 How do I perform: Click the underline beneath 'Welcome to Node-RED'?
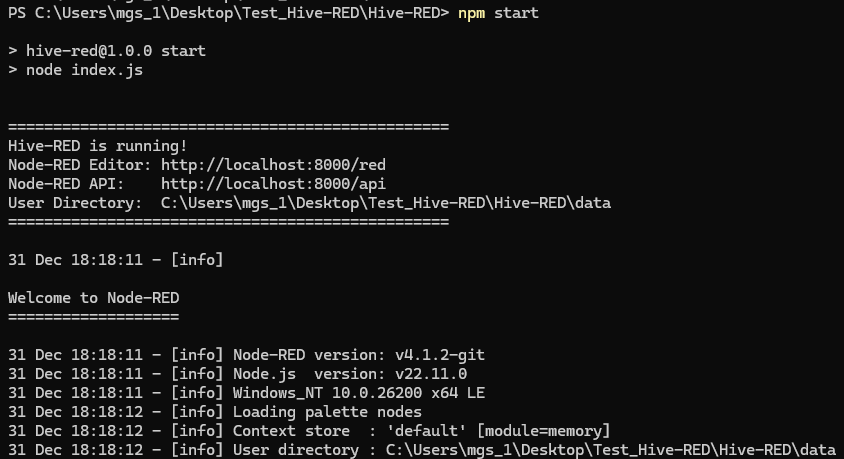(x=93, y=317)
